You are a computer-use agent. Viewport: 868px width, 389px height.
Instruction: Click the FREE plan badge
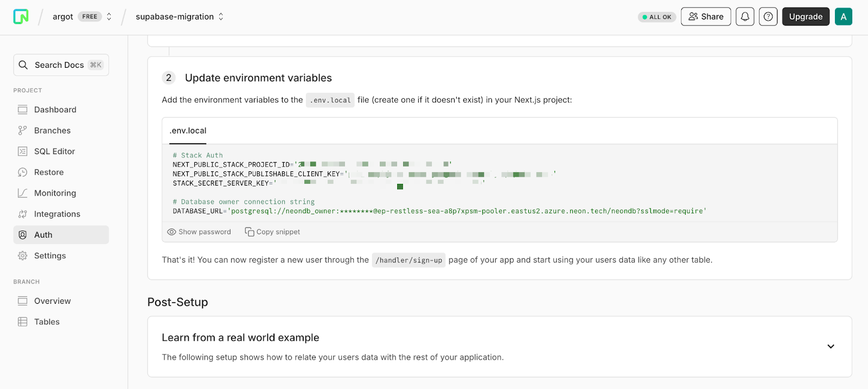coord(90,17)
